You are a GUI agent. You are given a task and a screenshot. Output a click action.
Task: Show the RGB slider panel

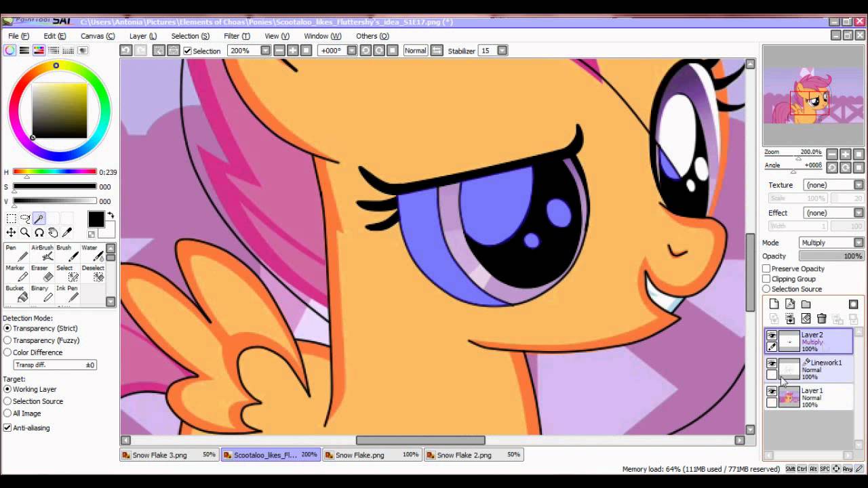point(24,50)
